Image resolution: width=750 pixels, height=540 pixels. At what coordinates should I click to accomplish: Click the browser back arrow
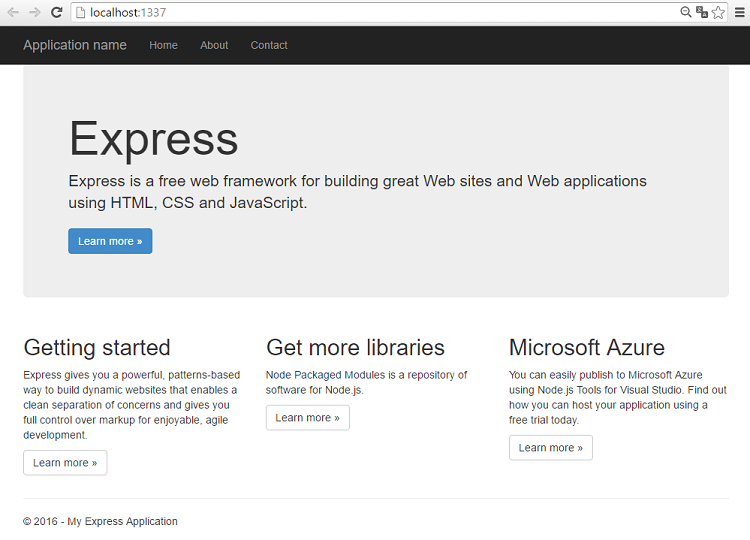point(13,12)
